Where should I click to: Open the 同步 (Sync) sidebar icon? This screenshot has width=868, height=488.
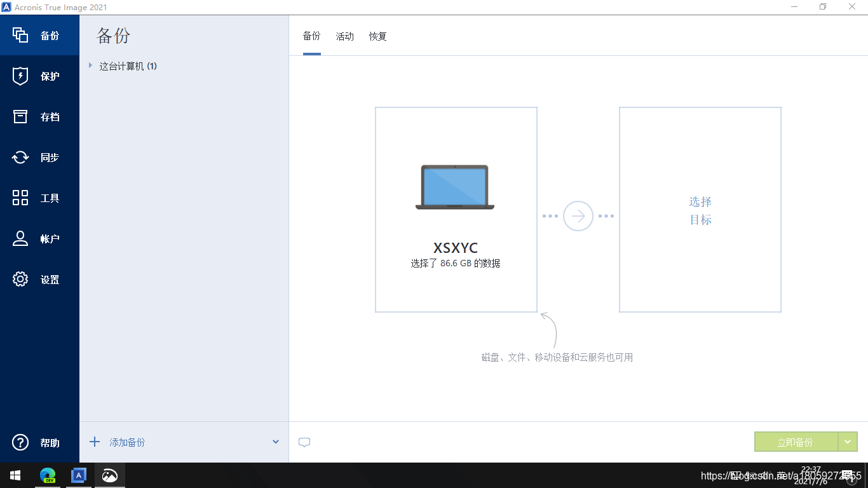(20, 158)
